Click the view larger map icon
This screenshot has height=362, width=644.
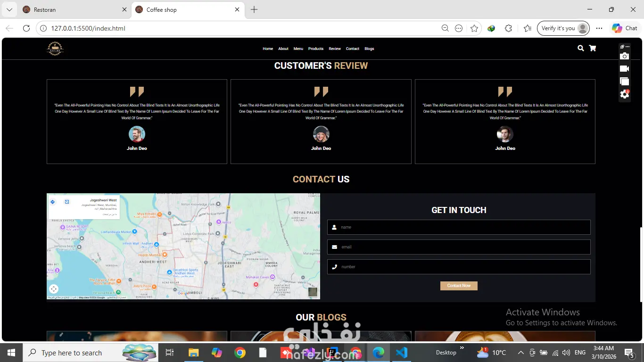pos(67,202)
